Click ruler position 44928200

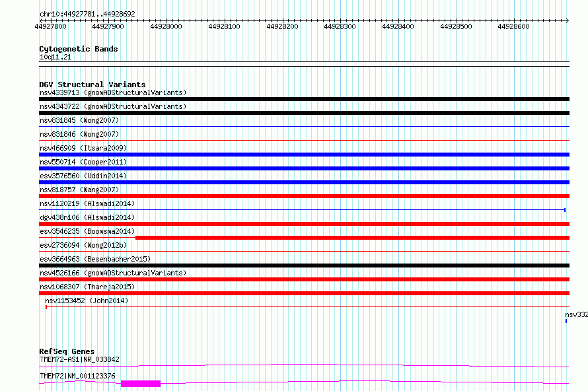pyautogui.click(x=282, y=26)
